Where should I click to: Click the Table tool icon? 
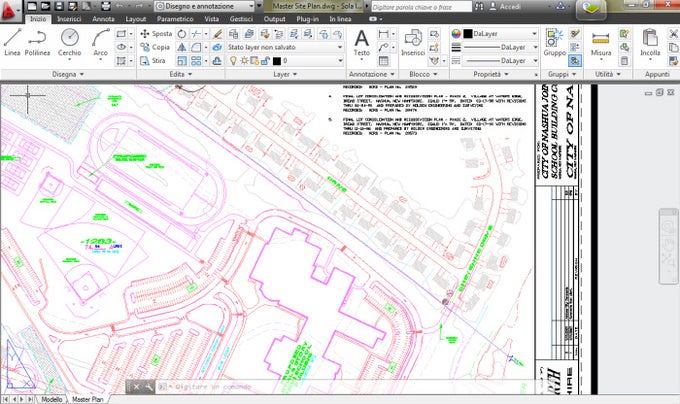pos(383,61)
